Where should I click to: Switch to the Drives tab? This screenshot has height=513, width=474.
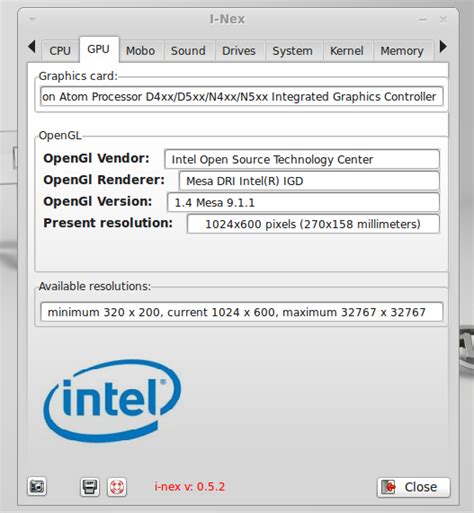[x=239, y=51]
